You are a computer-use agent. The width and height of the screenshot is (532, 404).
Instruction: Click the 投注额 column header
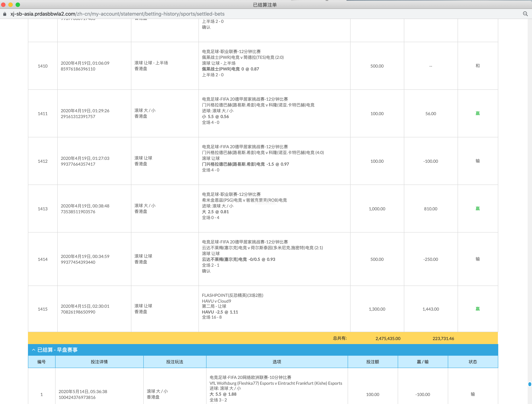(x=373, y=362)
